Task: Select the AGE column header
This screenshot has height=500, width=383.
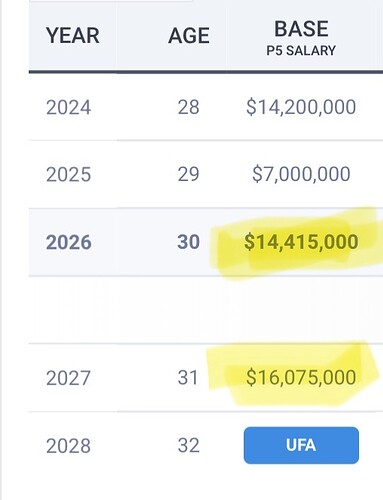Action: point(189,35)
